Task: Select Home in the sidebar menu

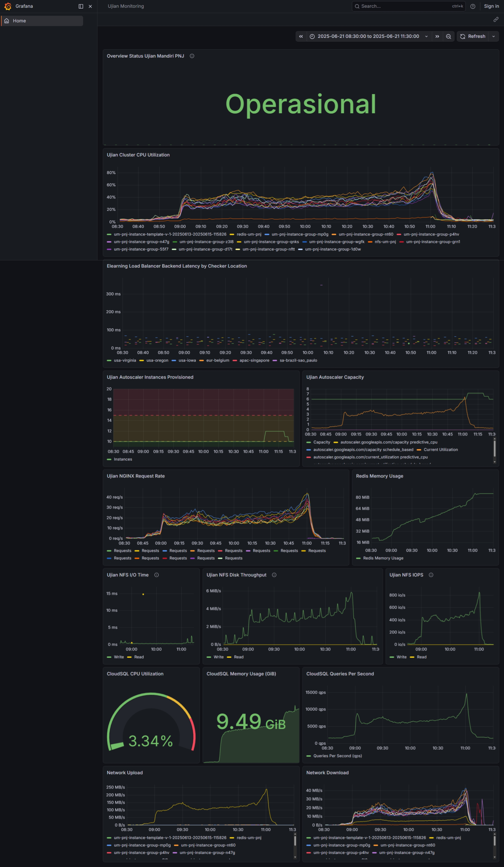Action: pos(19,21)
